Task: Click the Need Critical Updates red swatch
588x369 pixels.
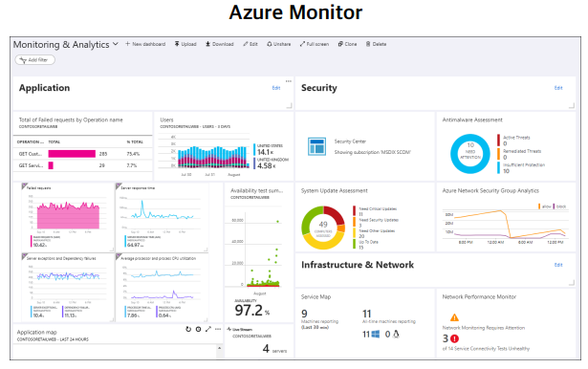Action: coord(354,211)
